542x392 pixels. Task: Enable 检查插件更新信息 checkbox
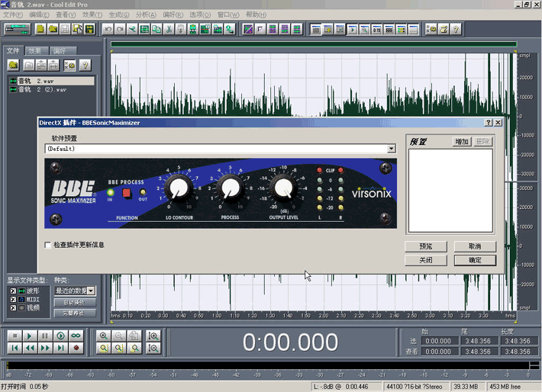click(49, 245)
